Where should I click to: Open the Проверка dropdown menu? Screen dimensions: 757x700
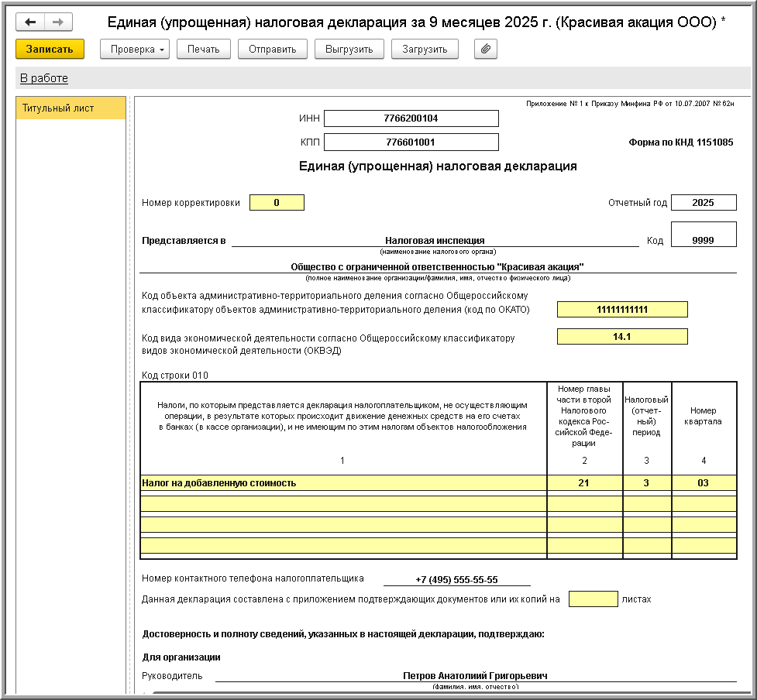tap(135, 49)
